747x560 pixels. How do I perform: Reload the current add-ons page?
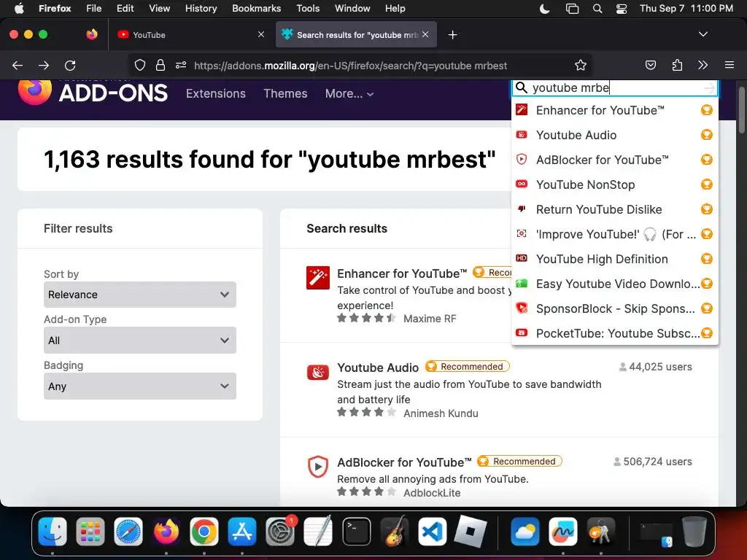(x=70, y=65)
